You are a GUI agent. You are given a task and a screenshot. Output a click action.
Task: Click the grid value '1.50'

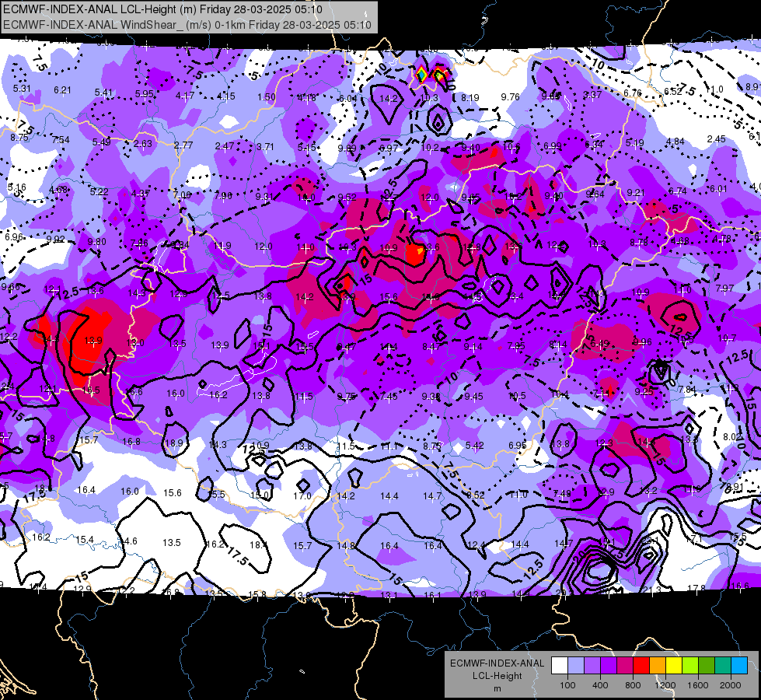click(267, 96)
